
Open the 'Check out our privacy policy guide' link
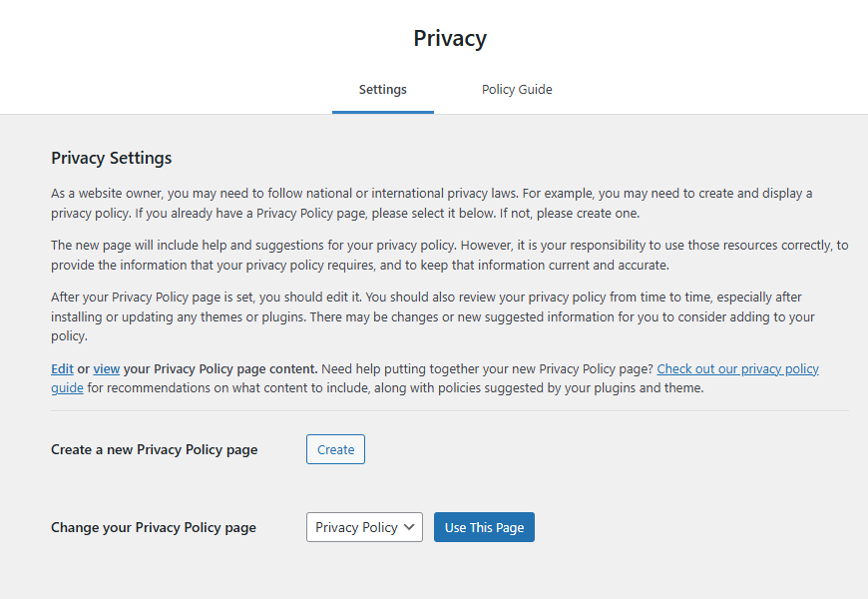pos(737,369)
